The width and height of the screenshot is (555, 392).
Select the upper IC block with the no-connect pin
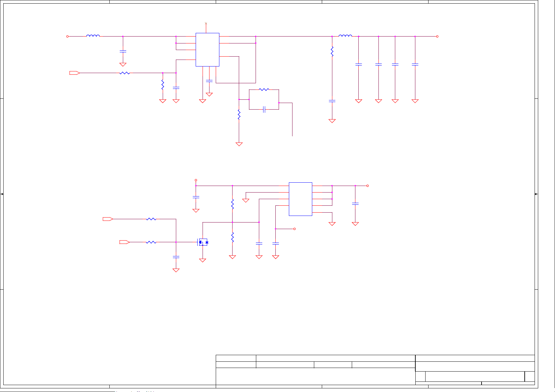pos(208,50)
